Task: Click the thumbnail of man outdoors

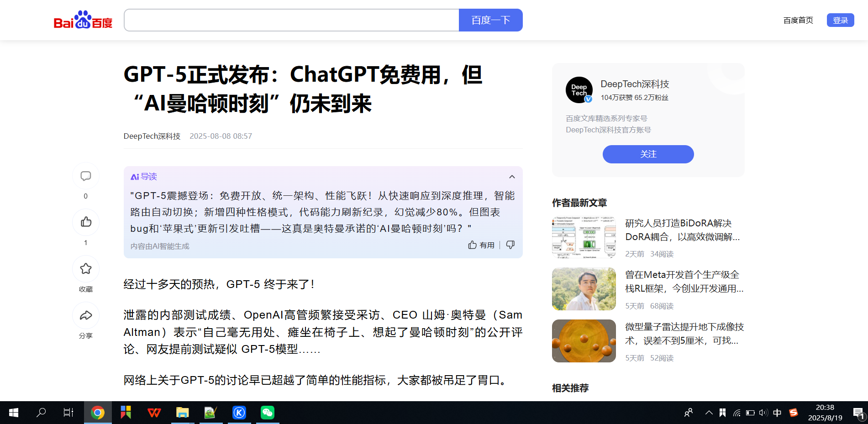Action: click(x=584, y=289)
